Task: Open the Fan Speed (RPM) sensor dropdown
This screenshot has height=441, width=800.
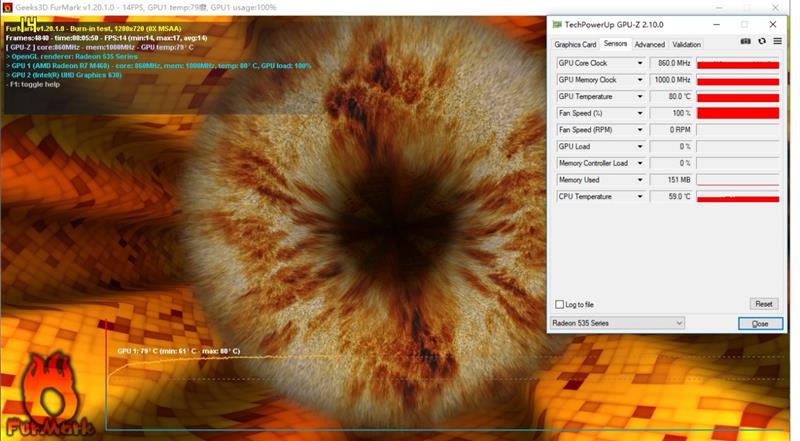Action: 640,130
